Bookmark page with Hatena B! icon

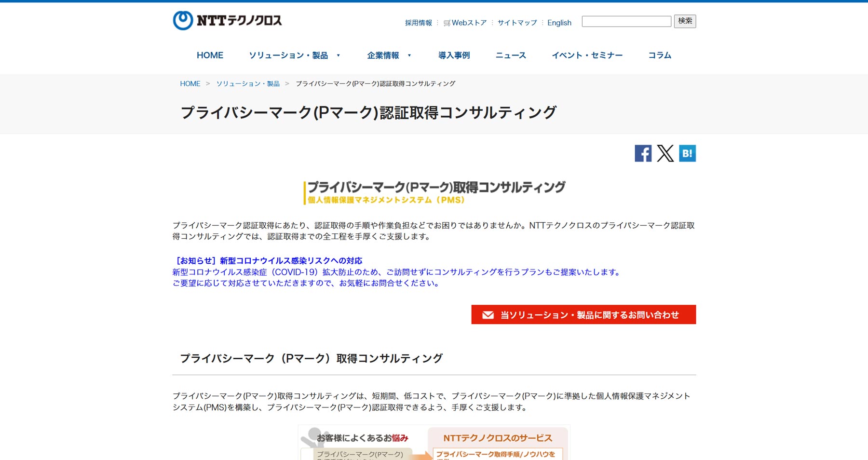tap(687, 153)
